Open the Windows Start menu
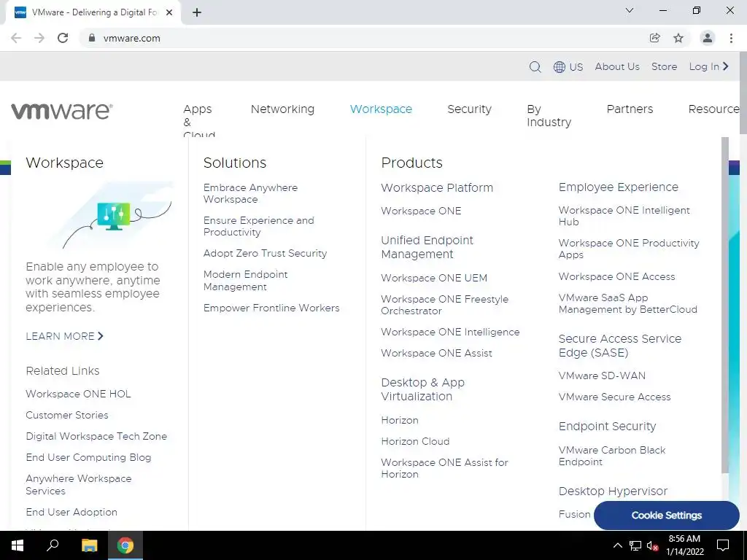This screenshot has width=747, height=560. 18,545
